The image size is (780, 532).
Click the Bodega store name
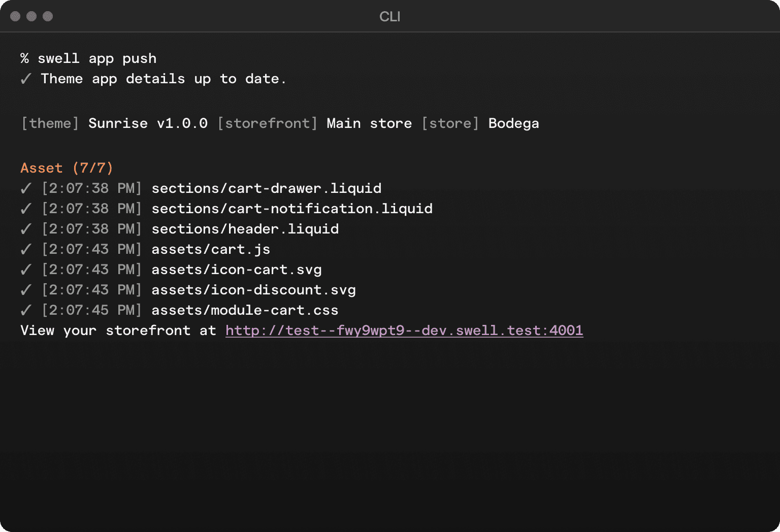point(513,123)
